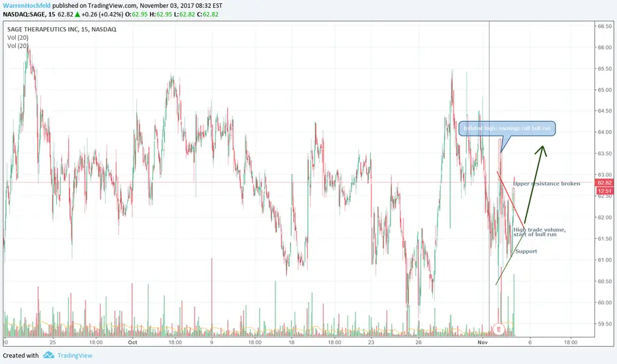The height and width of the screenshot is (364, 617).
Task: Click the '25' date label on time axis
Action: click(53, 342)
